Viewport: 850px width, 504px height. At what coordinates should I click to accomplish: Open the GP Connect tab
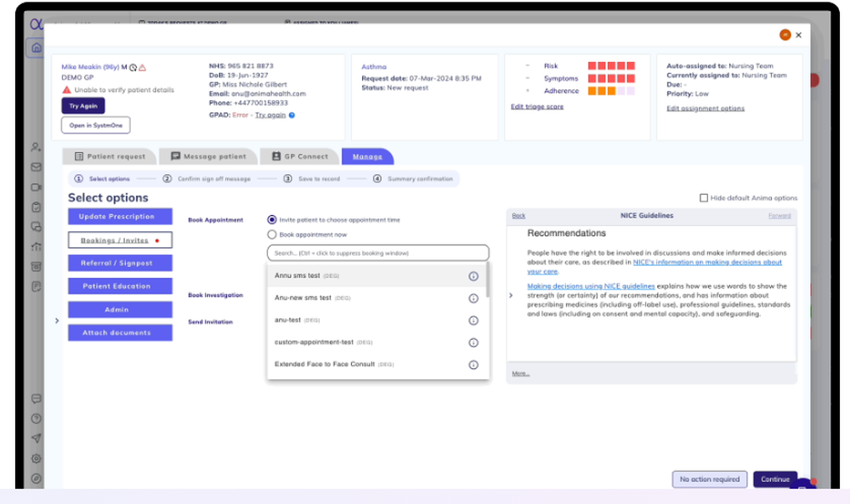pos(300,156)
